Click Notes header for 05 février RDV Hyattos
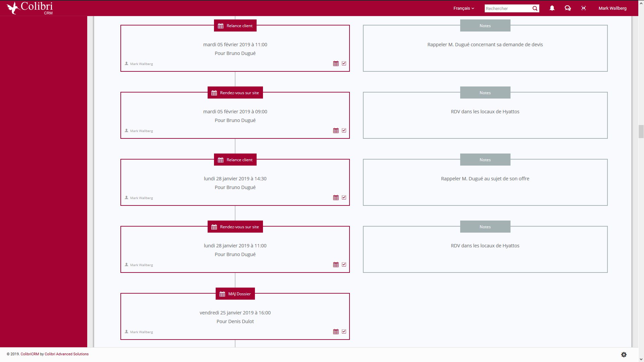This screenshot has height=362, width=644. point(485,93)
